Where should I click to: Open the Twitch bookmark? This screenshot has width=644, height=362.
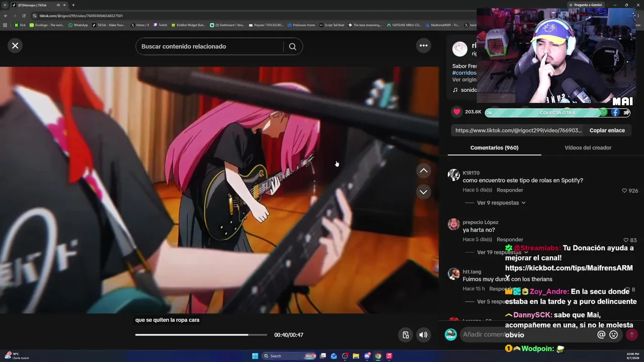click(x=160, y=25)
